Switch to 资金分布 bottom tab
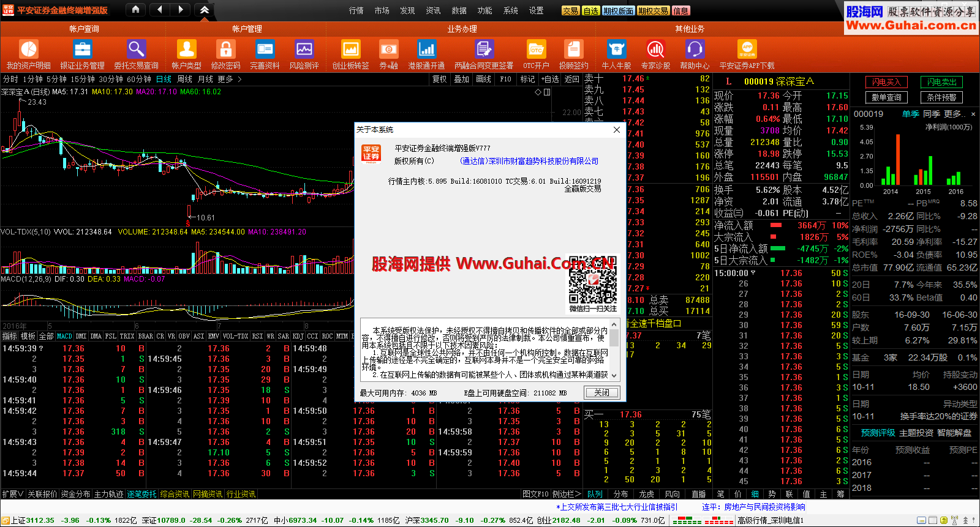This screenshot has width=980, height=527. coord(75,494)
